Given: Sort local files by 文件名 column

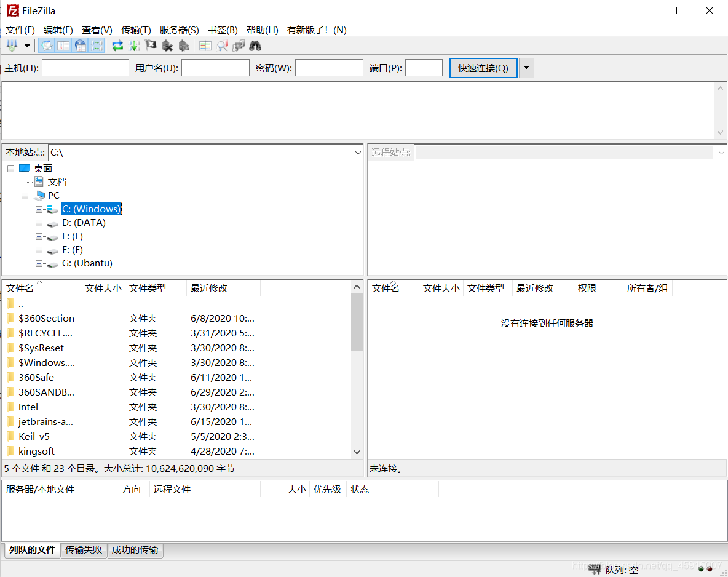Looking at the screenshot, I should click(39, 288).
